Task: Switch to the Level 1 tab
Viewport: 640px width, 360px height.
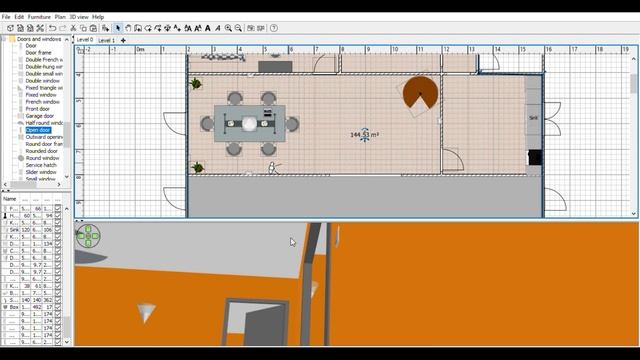Action: tap(107, 40)
